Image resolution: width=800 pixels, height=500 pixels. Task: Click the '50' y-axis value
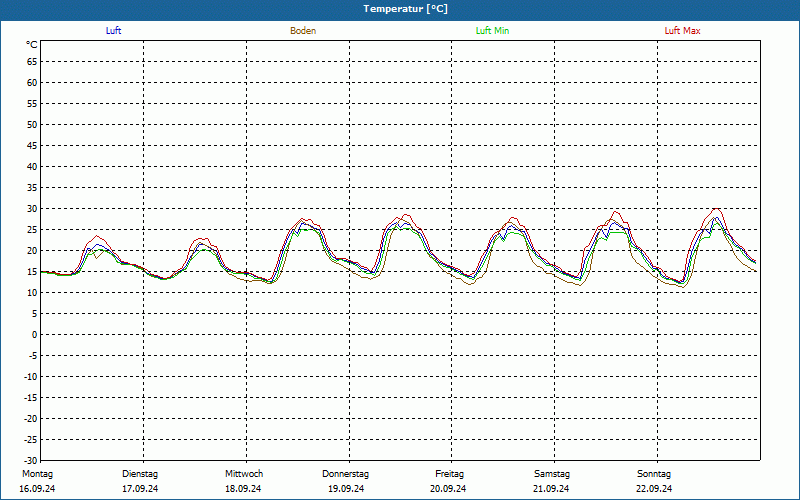(32, 124)
